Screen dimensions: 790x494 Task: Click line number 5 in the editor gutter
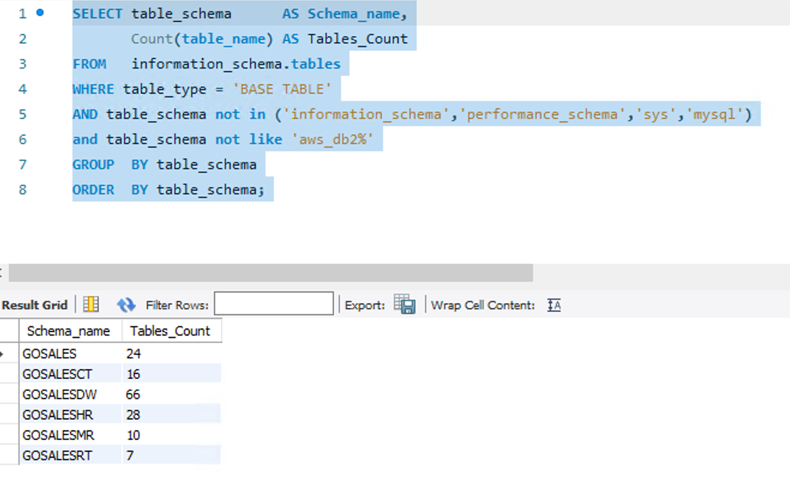pyautogui.click(x=22, y=114)
